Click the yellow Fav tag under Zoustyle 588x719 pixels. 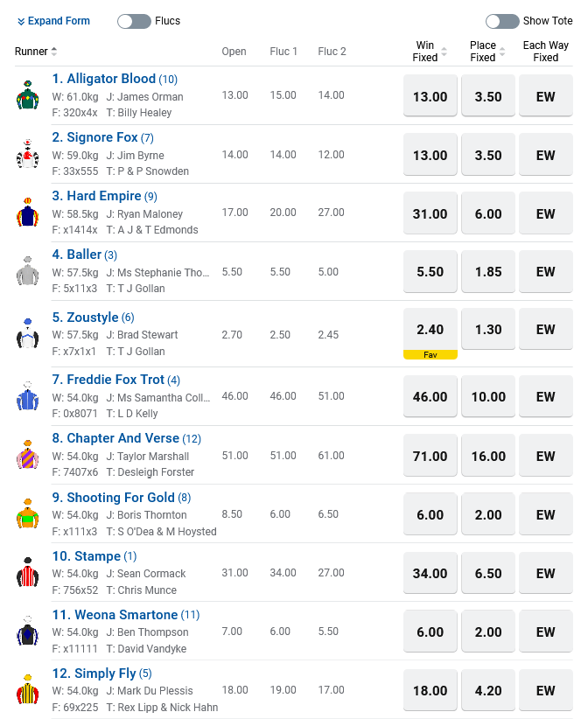coord(430,354)
